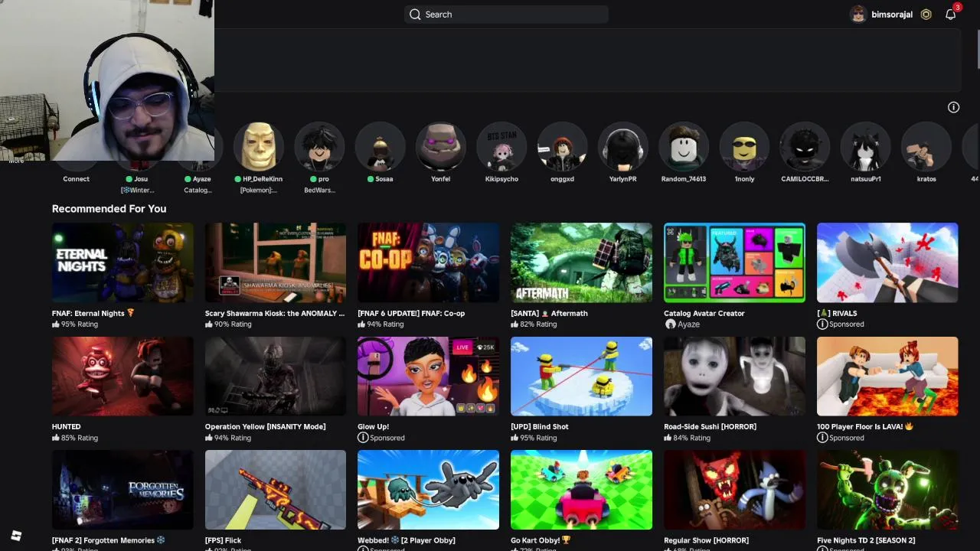The width and height of the screenshot is (980, 551).
Task: Open Random_74613 friend avatar
Action: (x=683, y=146)
